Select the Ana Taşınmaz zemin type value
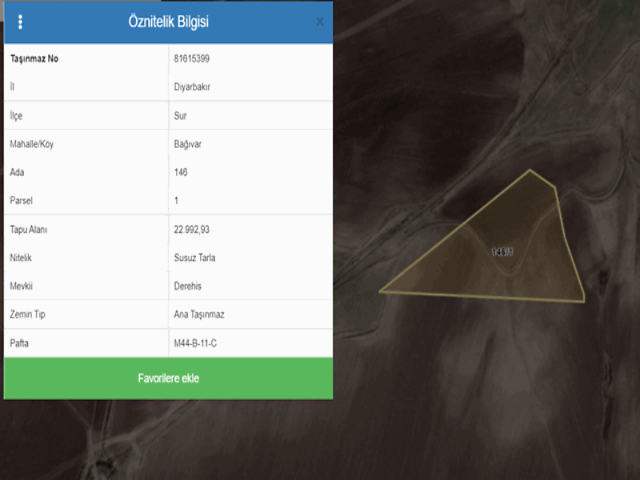 pyautogui.click(x=199, y=315)
